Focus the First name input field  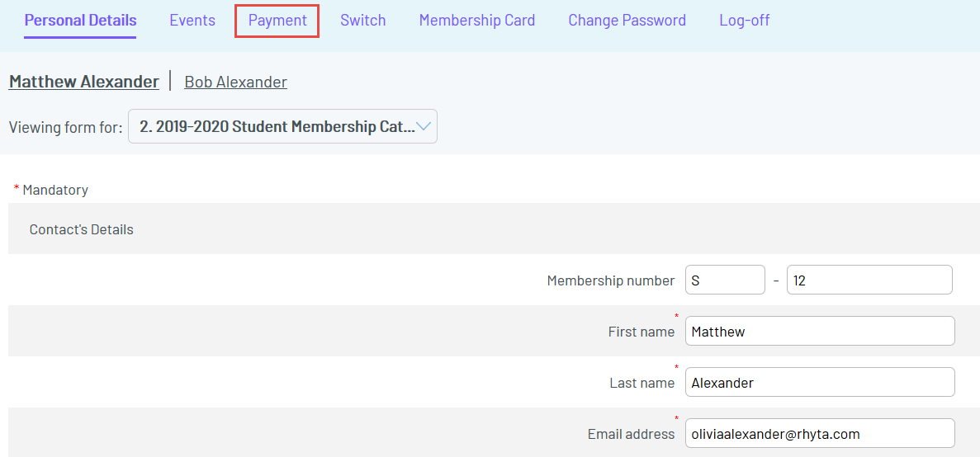coord(819,332)
